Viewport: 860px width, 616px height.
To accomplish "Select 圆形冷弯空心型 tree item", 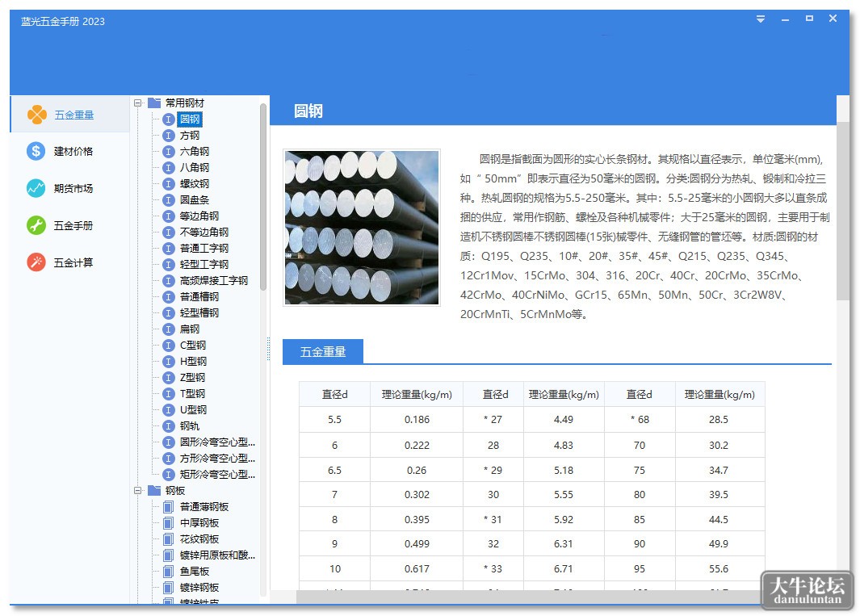I will 217,442.
